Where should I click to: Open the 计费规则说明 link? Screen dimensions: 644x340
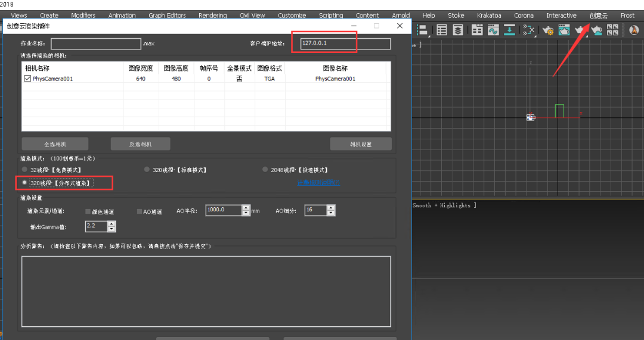[x=318, y=183]
